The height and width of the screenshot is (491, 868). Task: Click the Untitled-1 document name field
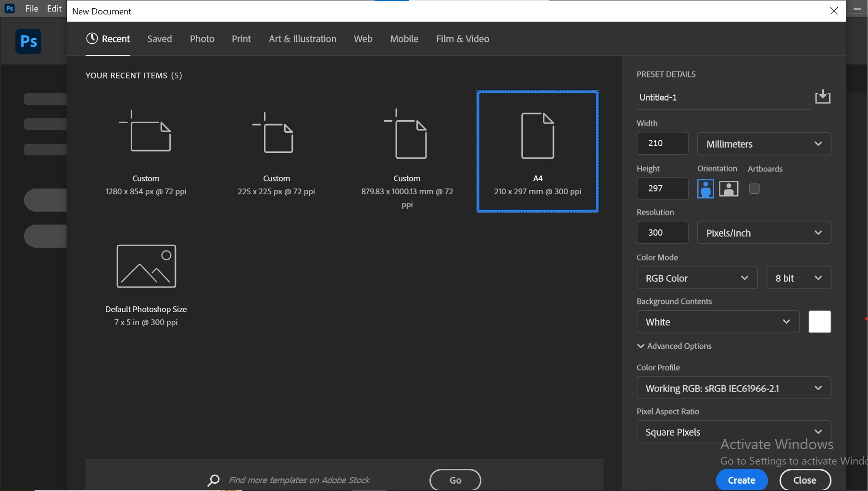[724, 98]
